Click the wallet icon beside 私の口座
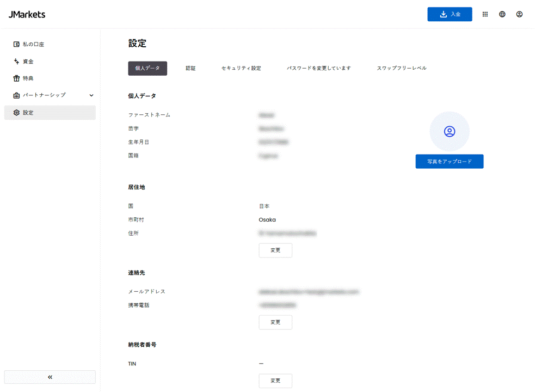Image resolution: width=535 pixels, height=392 pixels. point(16,45)
